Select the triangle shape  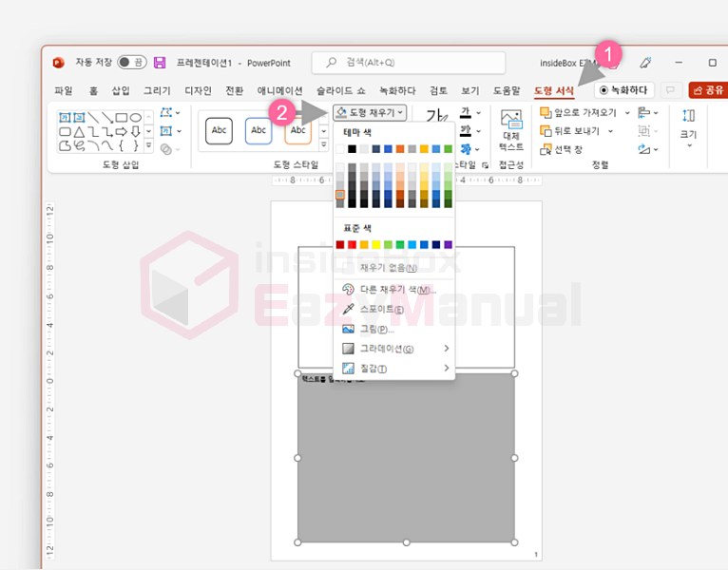tap(79, 132)
